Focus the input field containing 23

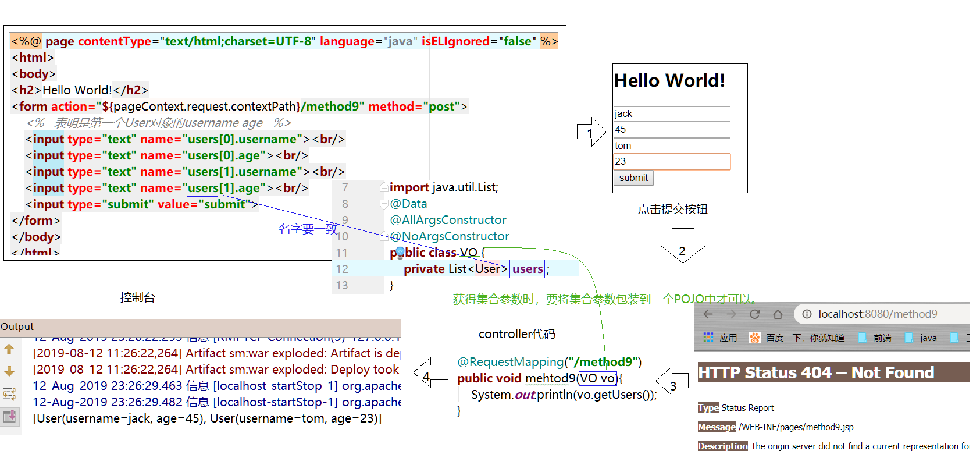tap(672, 162)
